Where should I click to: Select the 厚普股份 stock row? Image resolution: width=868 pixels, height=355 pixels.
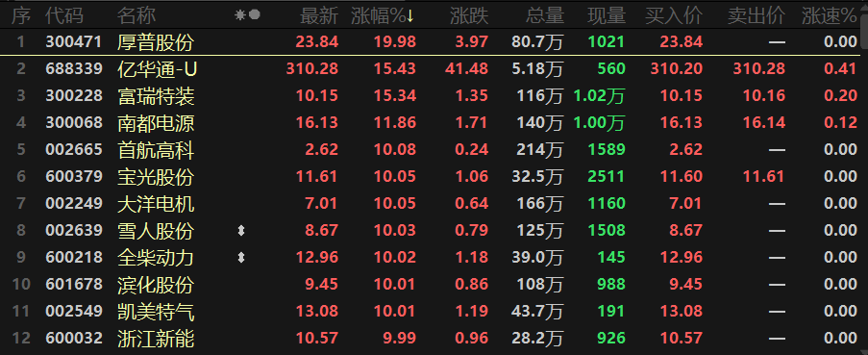point(434,42)
